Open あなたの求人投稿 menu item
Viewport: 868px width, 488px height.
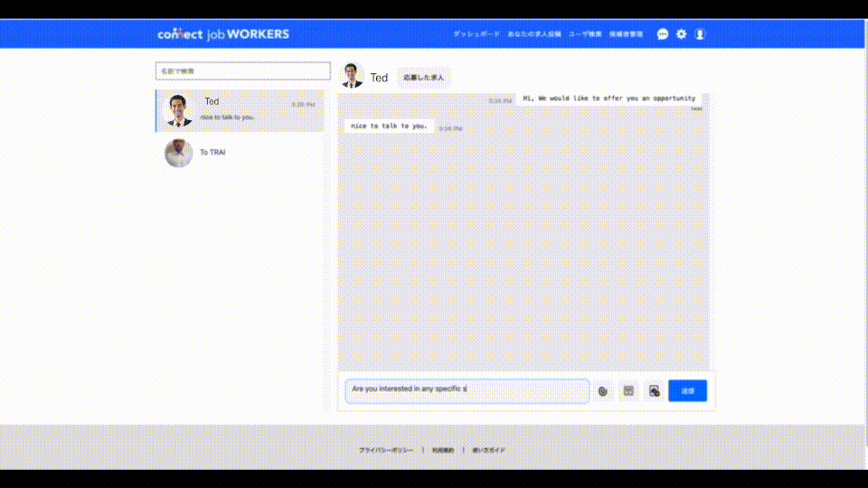pyautogui.click(x=534, y=34)
